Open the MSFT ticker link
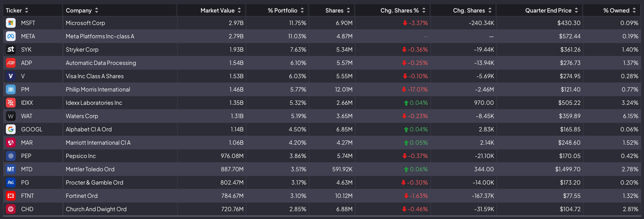Screen dimensions: 644x219 (28, 23)
